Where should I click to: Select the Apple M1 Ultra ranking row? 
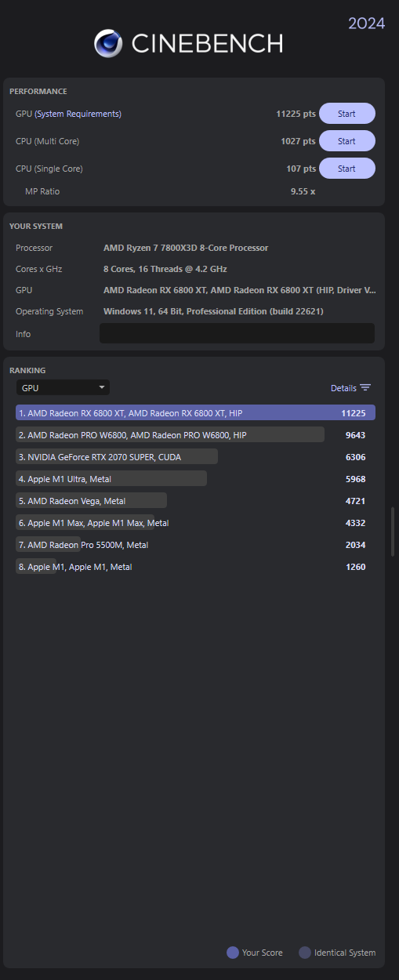195,478
